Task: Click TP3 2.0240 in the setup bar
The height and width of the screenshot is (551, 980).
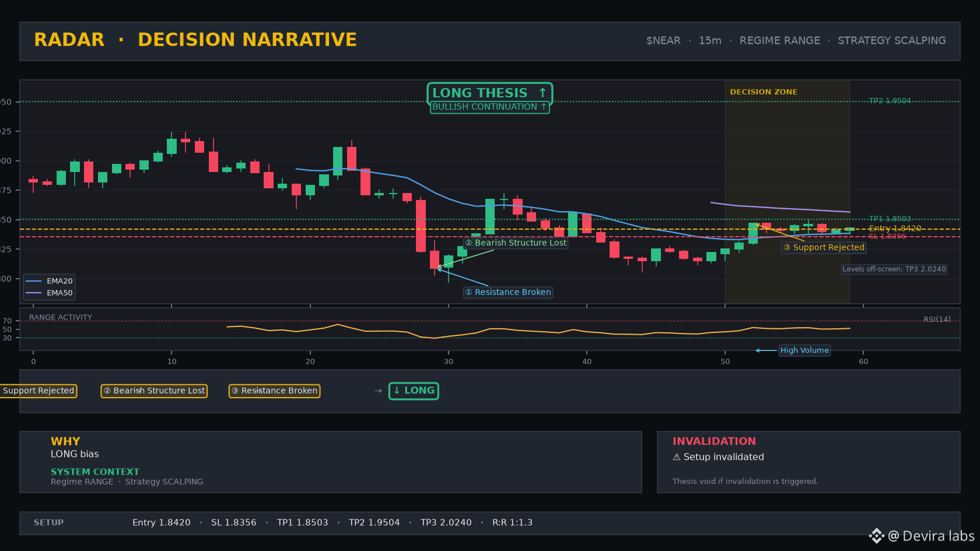Action: [446, 522]
